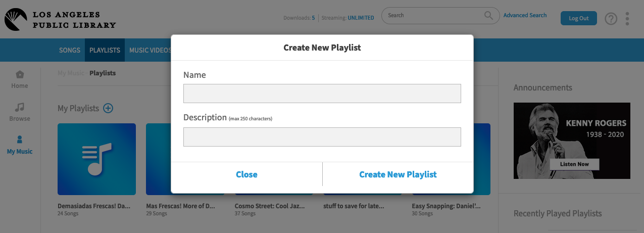Open the help question mark icon

pyautogui.click(x=611, y=19)
